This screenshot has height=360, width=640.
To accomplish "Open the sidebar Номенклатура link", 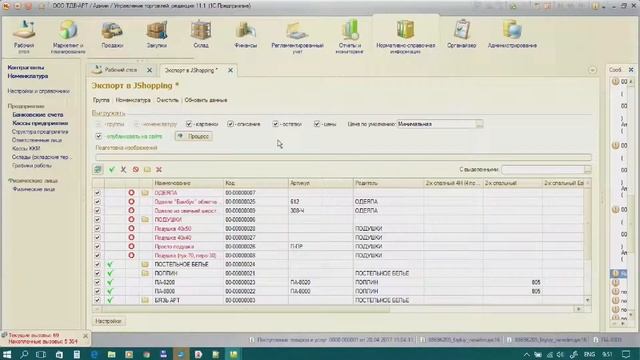I will 28,76.
